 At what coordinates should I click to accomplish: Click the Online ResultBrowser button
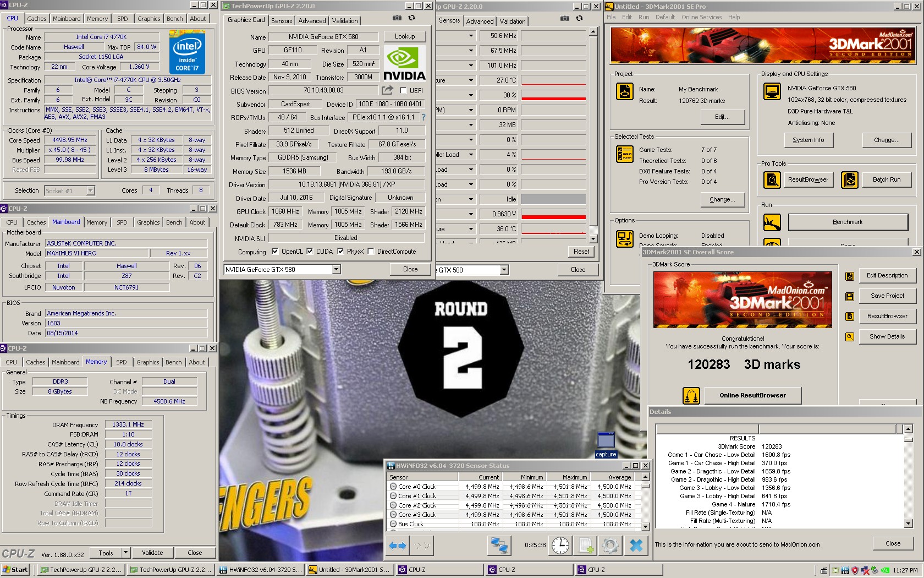point(752,395)
